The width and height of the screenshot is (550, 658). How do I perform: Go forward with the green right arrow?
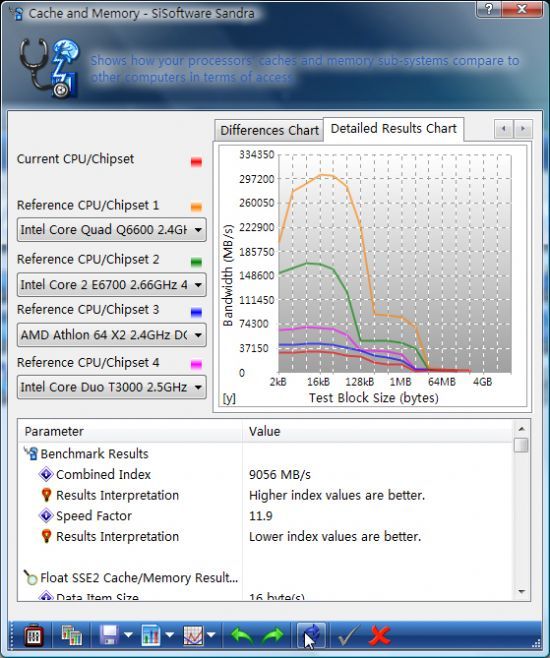272,636
